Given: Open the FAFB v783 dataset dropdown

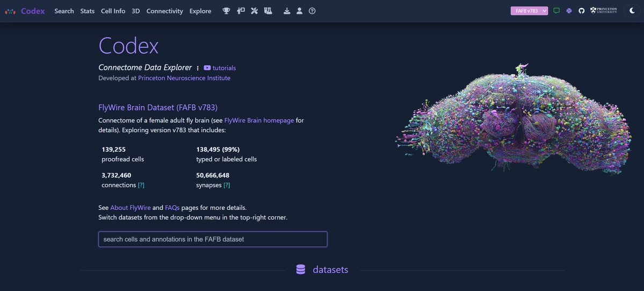Looking at the screenshot, I should click(529, 11).
